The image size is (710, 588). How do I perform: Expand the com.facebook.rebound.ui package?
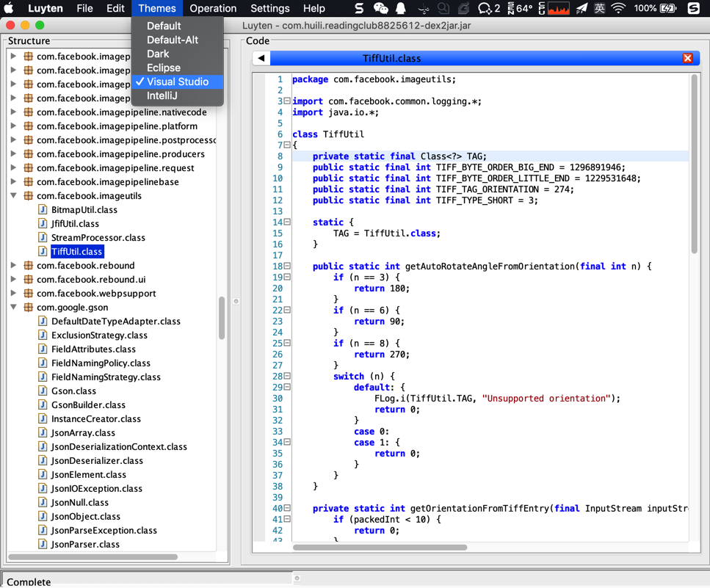14,279
